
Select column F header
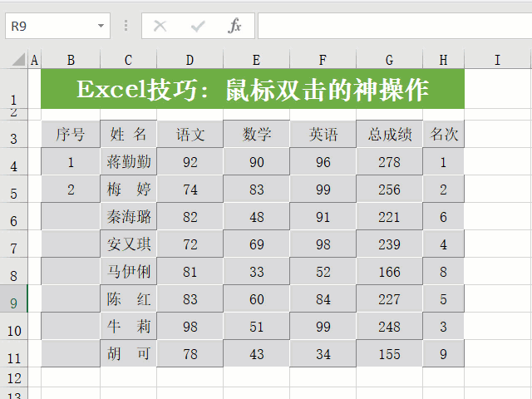tap(323, 60)
